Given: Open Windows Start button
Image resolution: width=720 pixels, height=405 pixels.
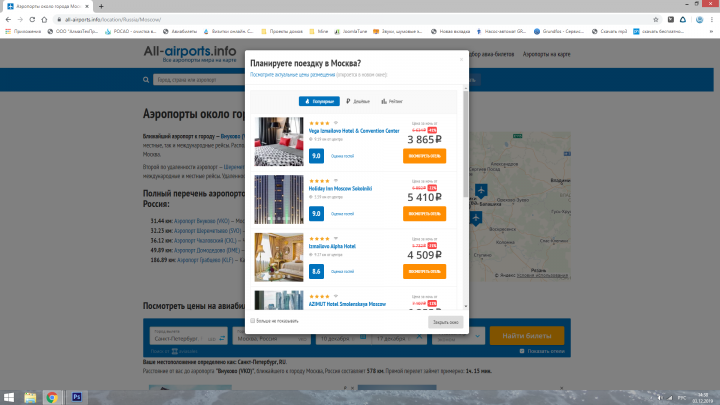Looking at the screenshot, I should pyautogui.click(x=9, y=397).
